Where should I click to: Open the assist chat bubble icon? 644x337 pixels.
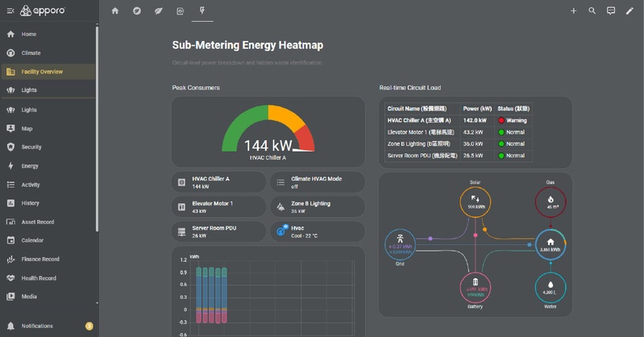coord(611,11)
